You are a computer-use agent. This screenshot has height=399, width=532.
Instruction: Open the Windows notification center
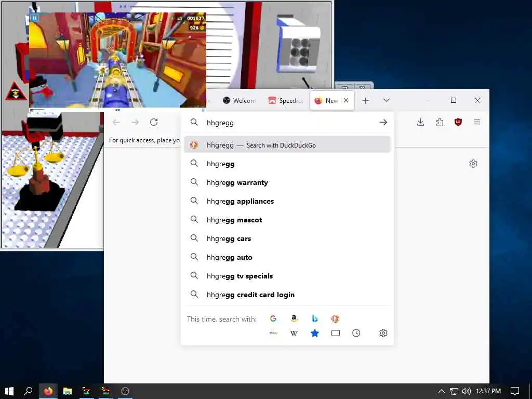[x=515, y=391]
